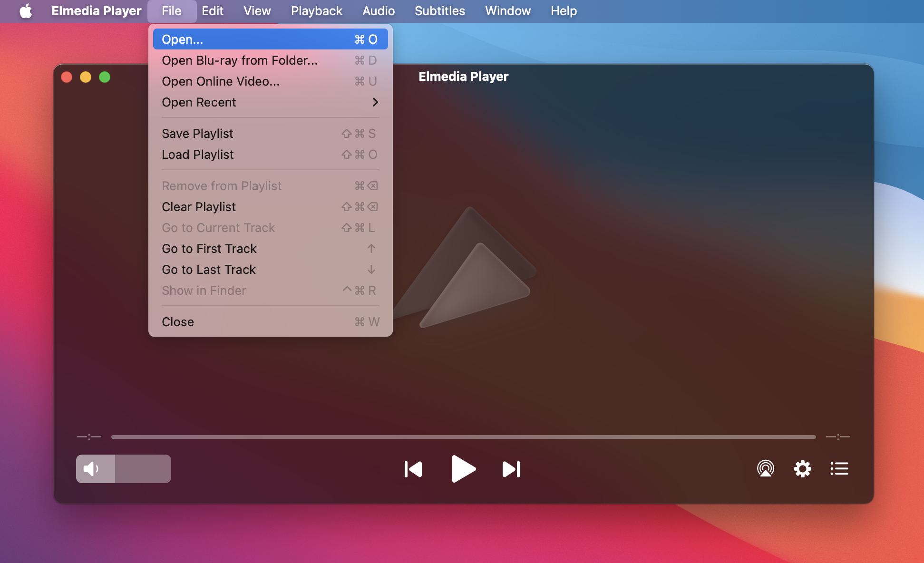Skip to the next track
This screenshot has height=563, width=924.
pos(511,469)
